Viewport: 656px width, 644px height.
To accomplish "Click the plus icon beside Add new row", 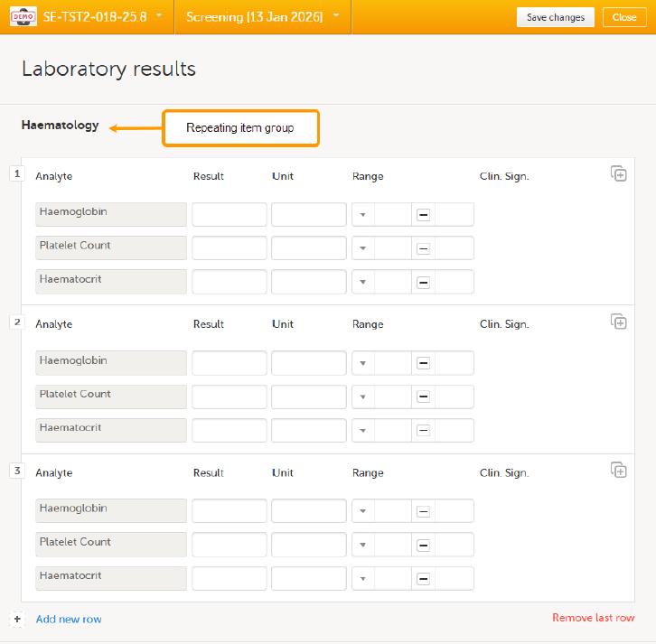I will [x=17, y=619].
